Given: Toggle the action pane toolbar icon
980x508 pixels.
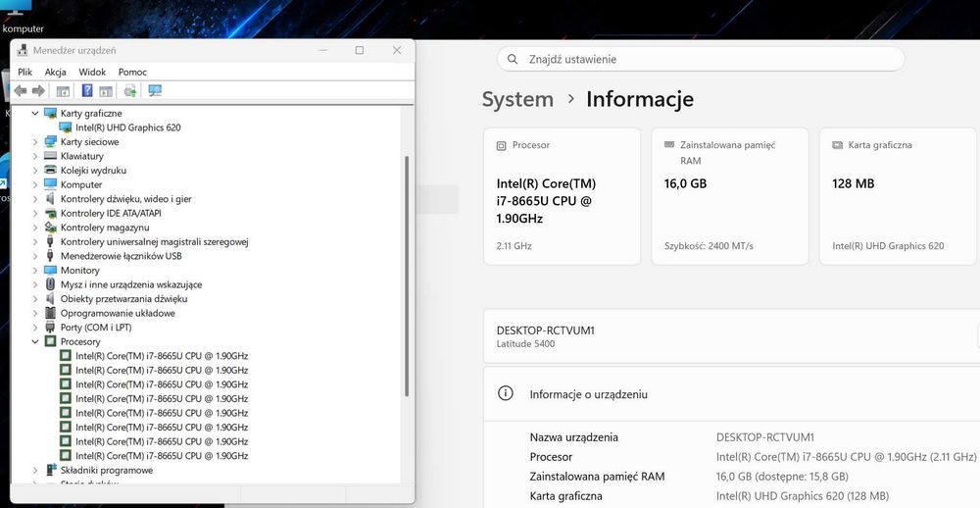Looking at the screenshot, I should [x=106, y=90].
